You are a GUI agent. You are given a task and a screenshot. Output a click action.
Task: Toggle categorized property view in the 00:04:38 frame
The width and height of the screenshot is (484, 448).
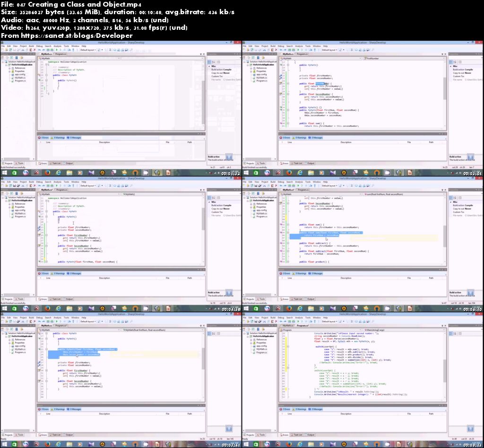click(209, 198)
